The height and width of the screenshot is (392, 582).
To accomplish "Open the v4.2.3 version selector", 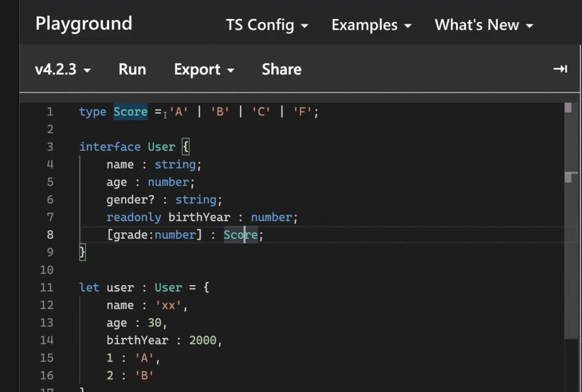I will (x=63, y=69).
